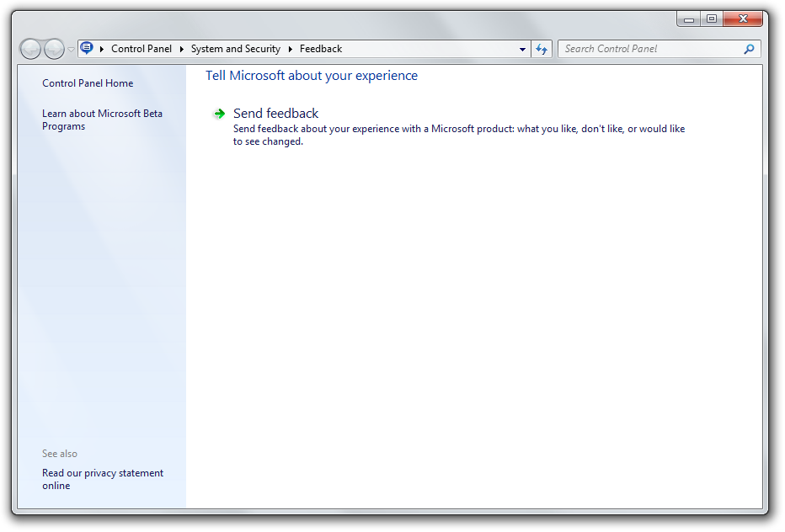Click the search magnifier icon
Screen dimensions: 785x532
(749, 49)
